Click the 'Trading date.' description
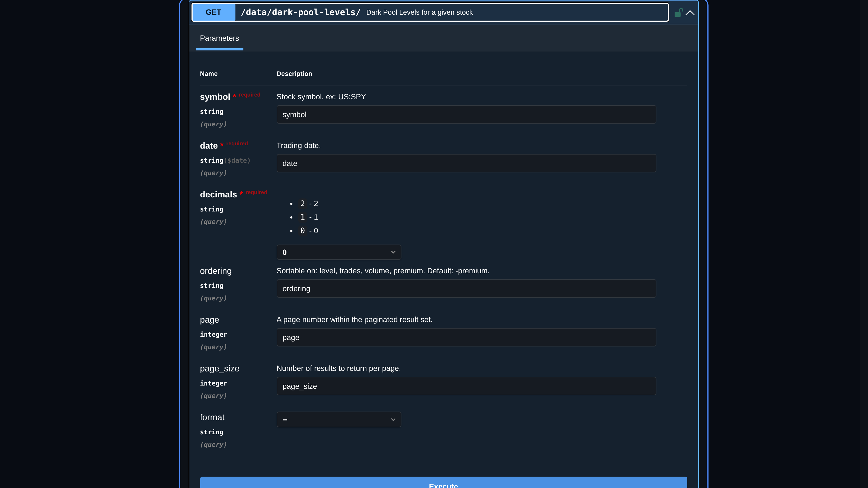Image resolution: width=868 pixels, height=488 pixels. point(298,146)
